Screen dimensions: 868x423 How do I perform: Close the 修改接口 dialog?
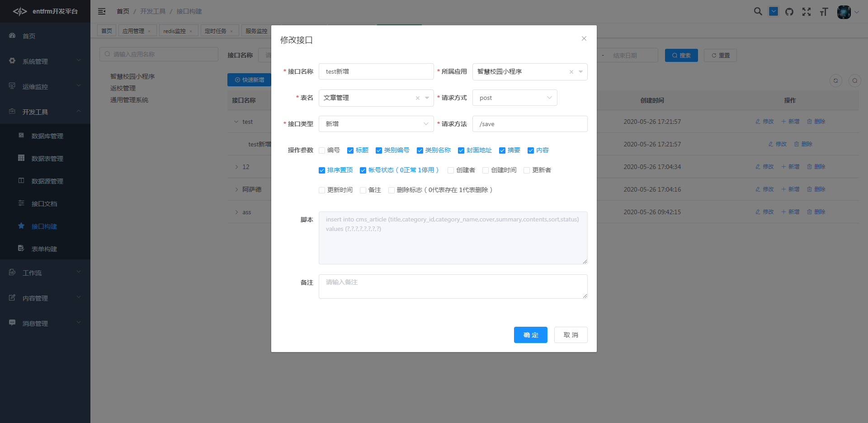point(584,38)
